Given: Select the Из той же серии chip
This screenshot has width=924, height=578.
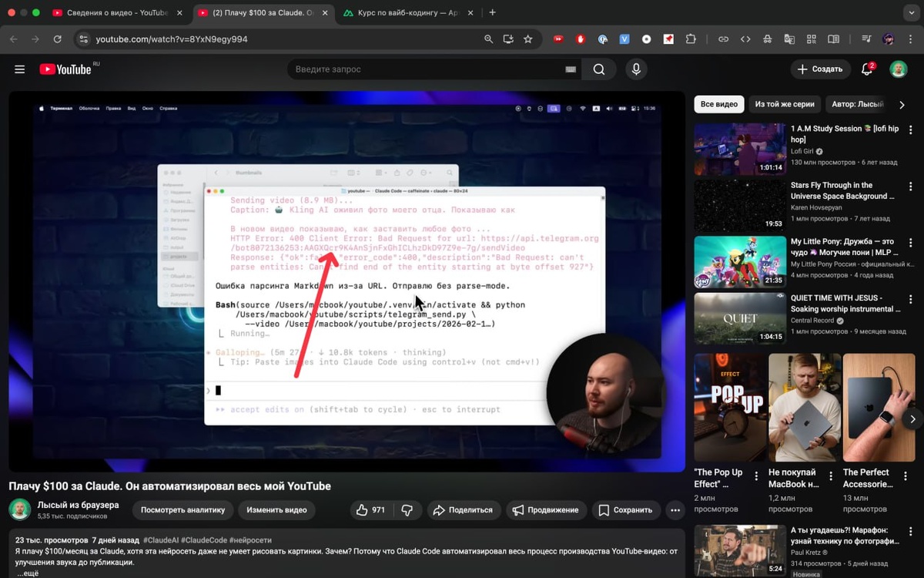Looking at the screenshot, I should [x=784, y=104].
